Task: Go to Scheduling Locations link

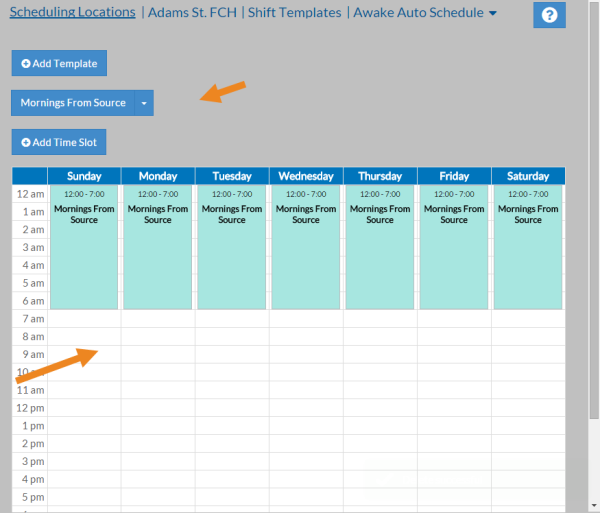Action: click(72, 13)
